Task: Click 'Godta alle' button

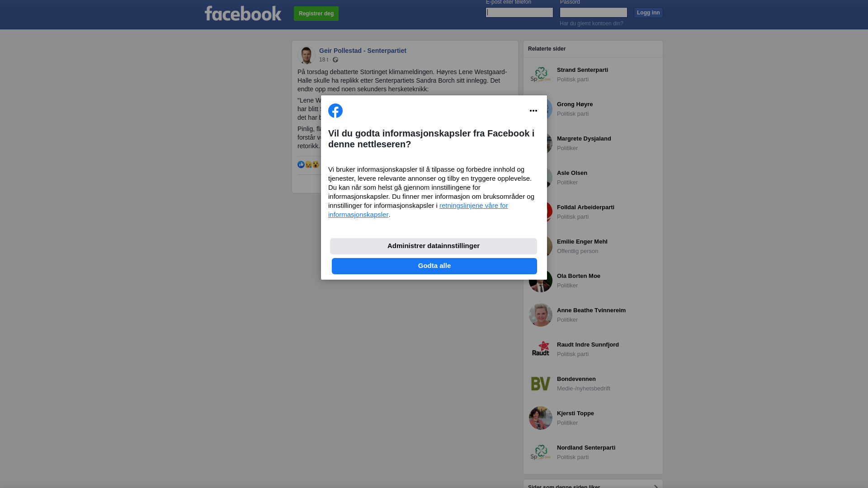Action: [x=434, y=266]
